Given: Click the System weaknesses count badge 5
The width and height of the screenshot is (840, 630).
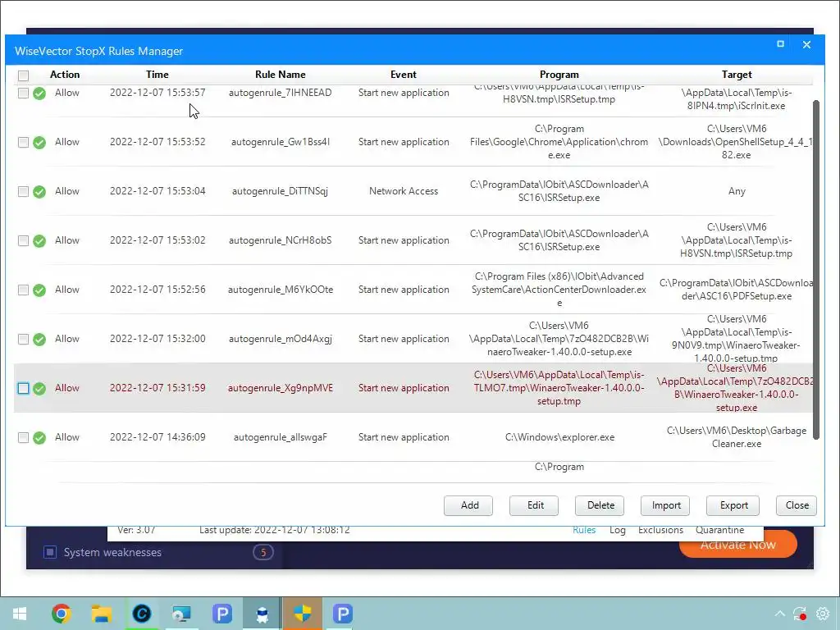Looking at the screenshot, I should tap(263, 552).
